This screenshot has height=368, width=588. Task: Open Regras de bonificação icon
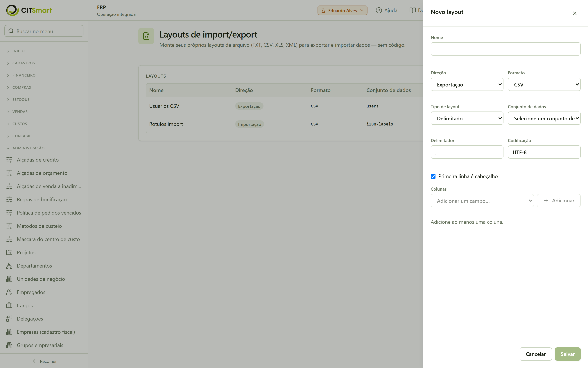pos(9,200)
